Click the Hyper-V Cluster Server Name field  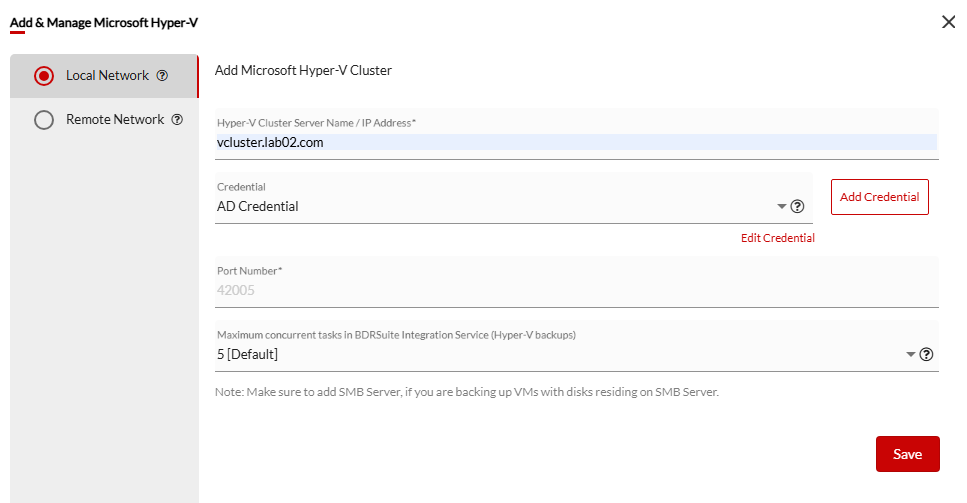[576, 143]
